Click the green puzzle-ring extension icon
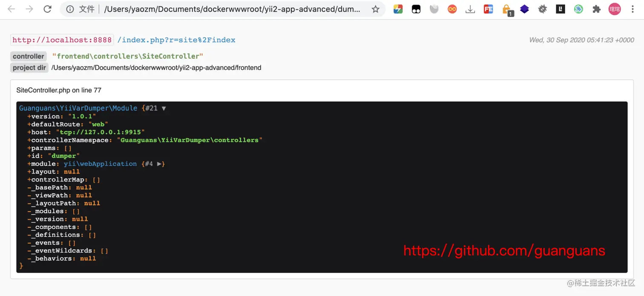Viewport: 644px width, 296px height. [x=578, y=9]
